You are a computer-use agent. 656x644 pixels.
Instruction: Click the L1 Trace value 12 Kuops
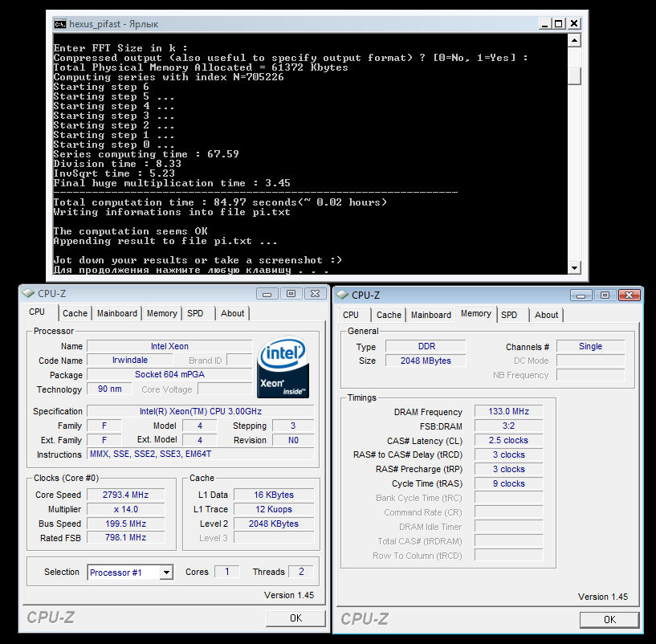(274, 509)
